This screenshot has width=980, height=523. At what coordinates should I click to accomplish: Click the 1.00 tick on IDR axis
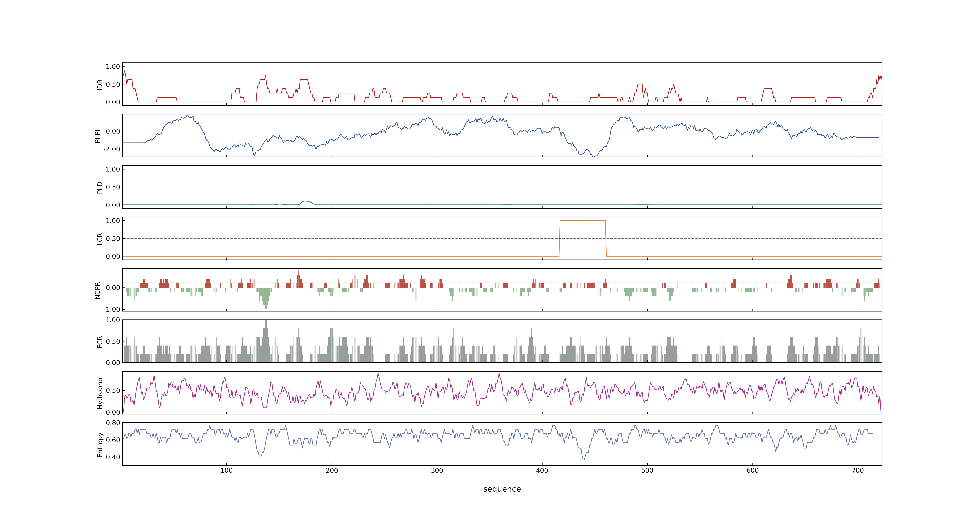[113, 67]
